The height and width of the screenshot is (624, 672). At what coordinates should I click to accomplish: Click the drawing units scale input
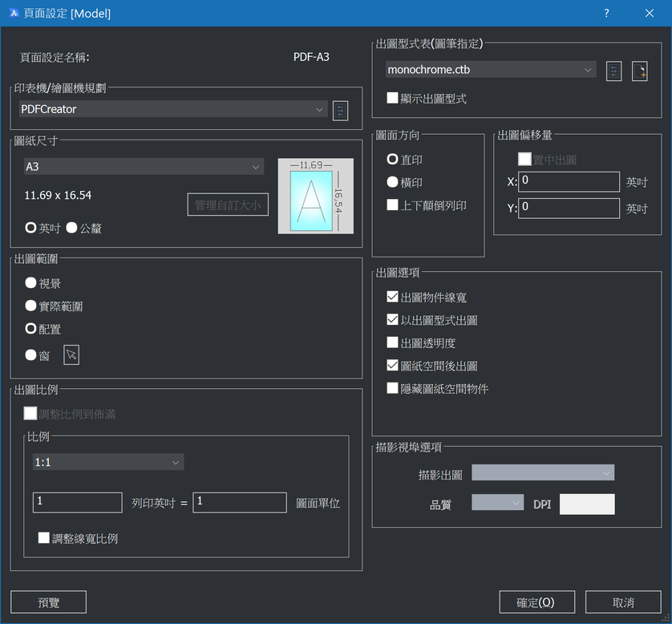pyautogui.click(x=240, y=502)
